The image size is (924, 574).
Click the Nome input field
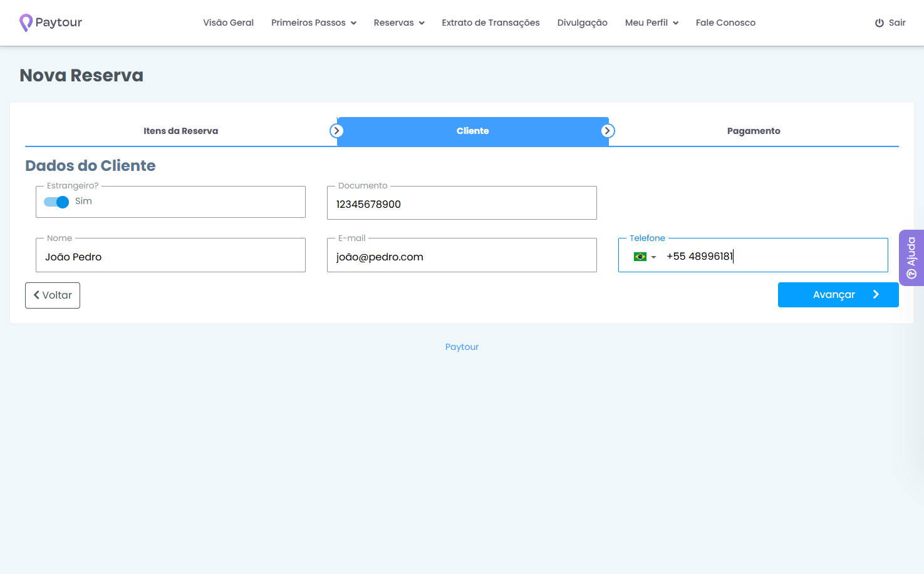[x=170, y=257]
